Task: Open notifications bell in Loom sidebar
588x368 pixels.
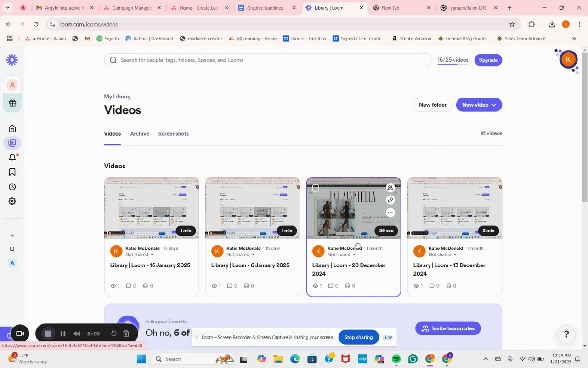Action: click(12, 158)
